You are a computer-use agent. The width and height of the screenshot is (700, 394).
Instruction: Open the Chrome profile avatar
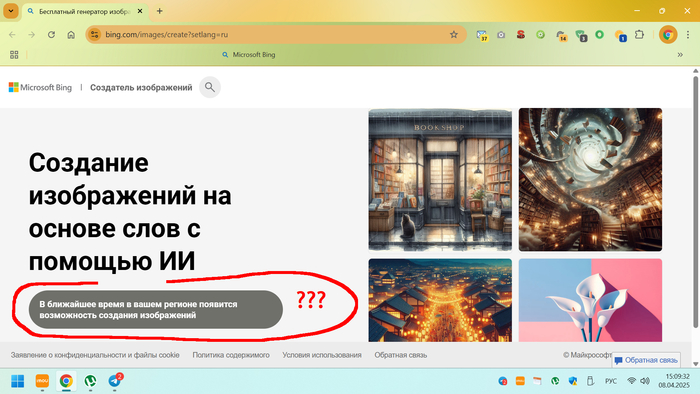668,34
